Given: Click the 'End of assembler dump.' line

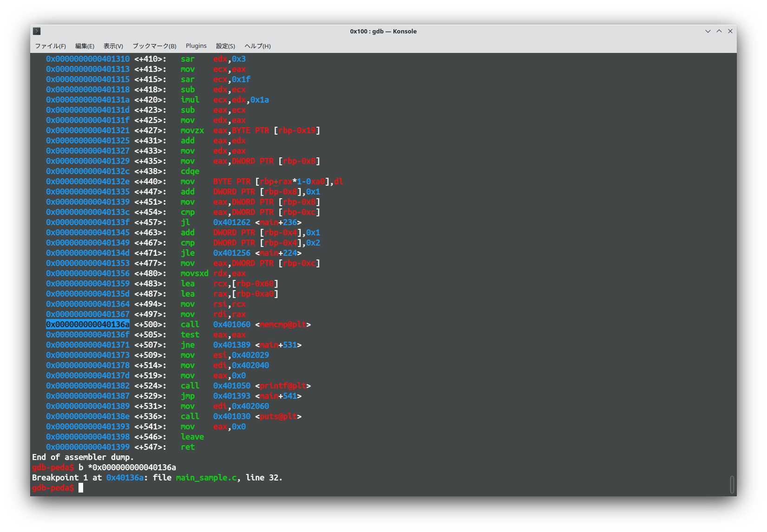Looking at the screenshot, I should point(83,457).
